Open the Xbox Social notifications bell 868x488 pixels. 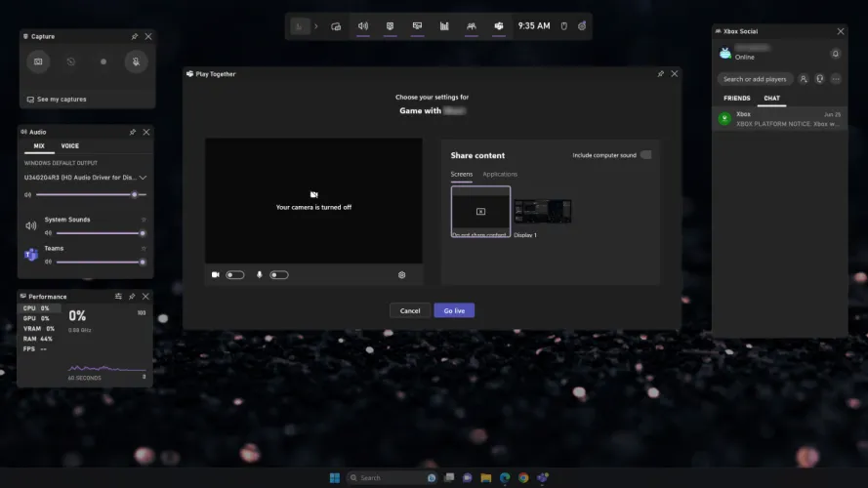point(835,54)
